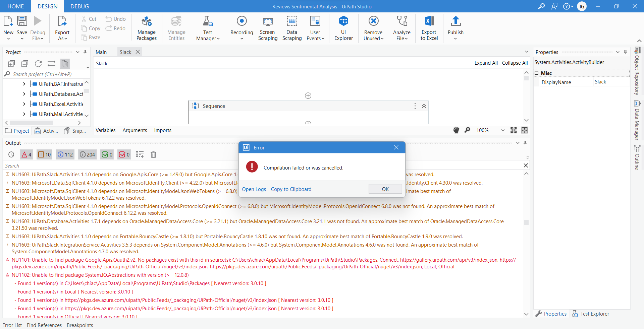Open Help dropdown in title bar
Viewport: 644px width, 329px height.
point(568,6)
